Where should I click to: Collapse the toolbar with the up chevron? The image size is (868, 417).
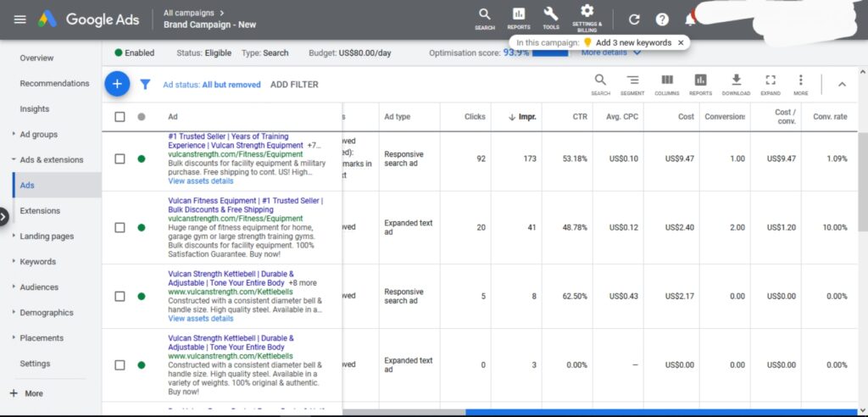(842, 84)
